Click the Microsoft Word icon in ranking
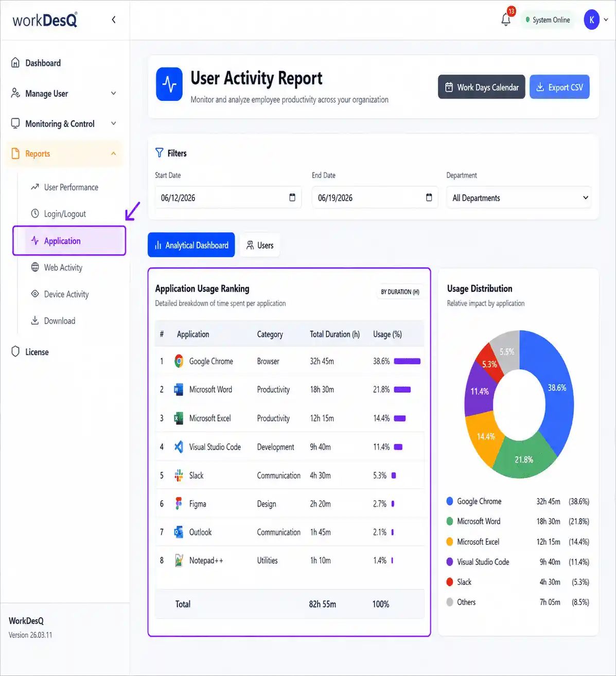This screenshot has width=616, height=676. [x=179, y=389]
